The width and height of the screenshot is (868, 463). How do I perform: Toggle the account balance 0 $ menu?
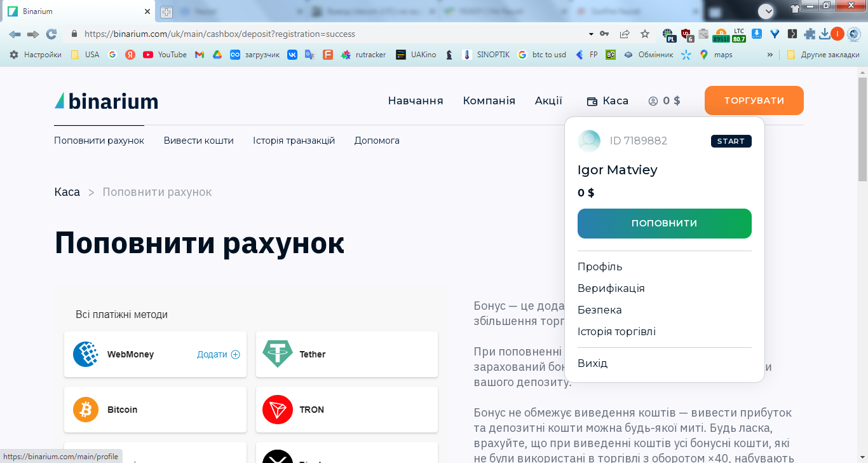(664, 100)
